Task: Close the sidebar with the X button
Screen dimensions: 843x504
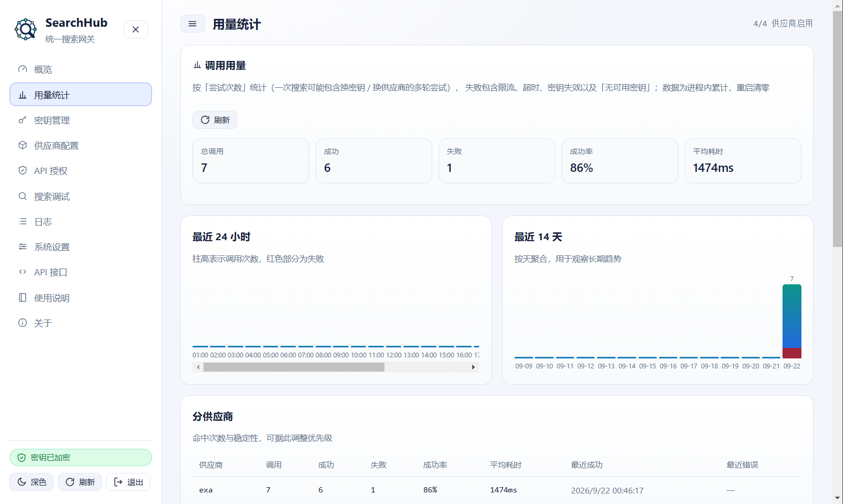Action: pos(136,29)
